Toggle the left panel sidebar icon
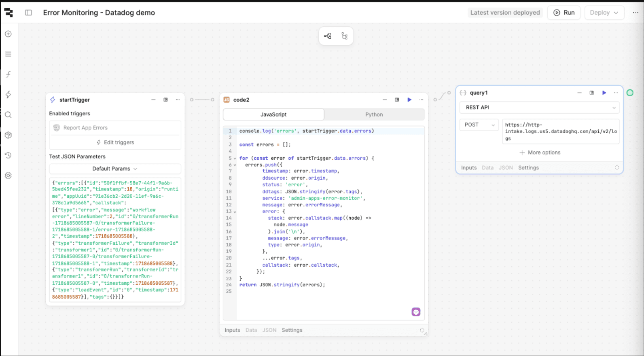Screen dimensions: 644x356 pyautogui.click(x=28, y=13)
